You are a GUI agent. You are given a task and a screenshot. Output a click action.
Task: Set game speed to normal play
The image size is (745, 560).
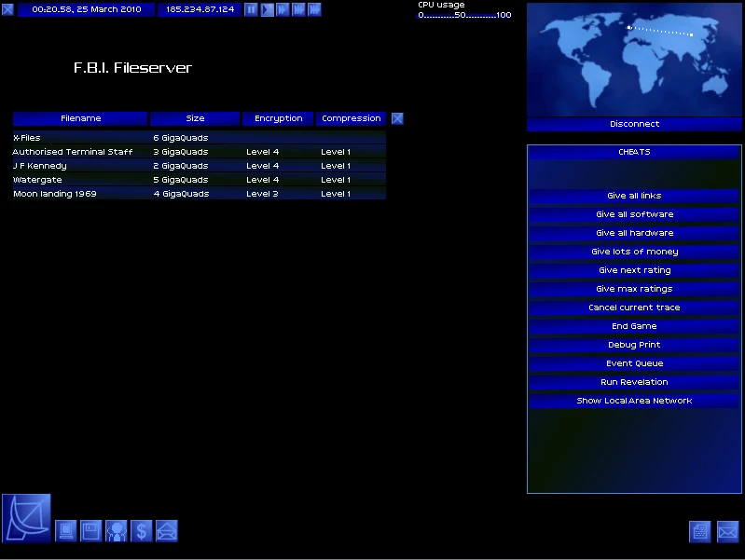click(x=267, y=9)
